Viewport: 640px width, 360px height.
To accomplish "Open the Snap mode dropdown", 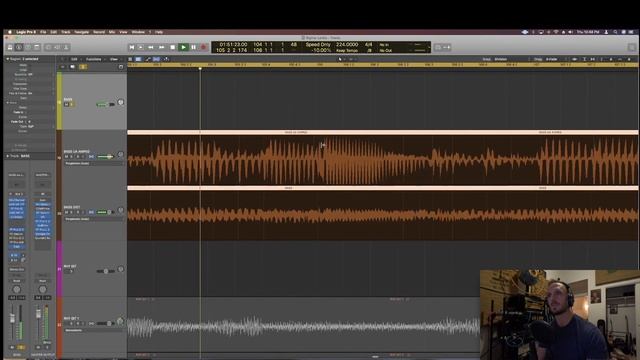I will 501,59.
